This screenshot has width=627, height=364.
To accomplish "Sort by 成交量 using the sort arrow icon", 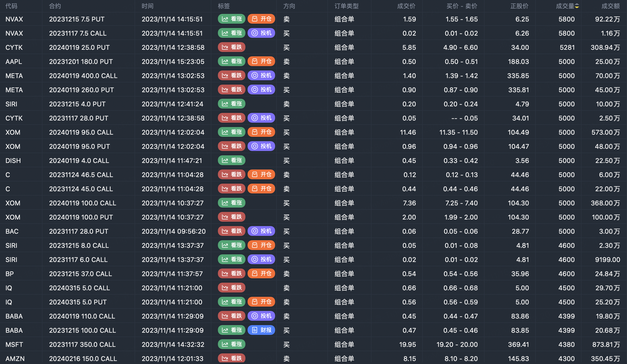I will point(577,6).
